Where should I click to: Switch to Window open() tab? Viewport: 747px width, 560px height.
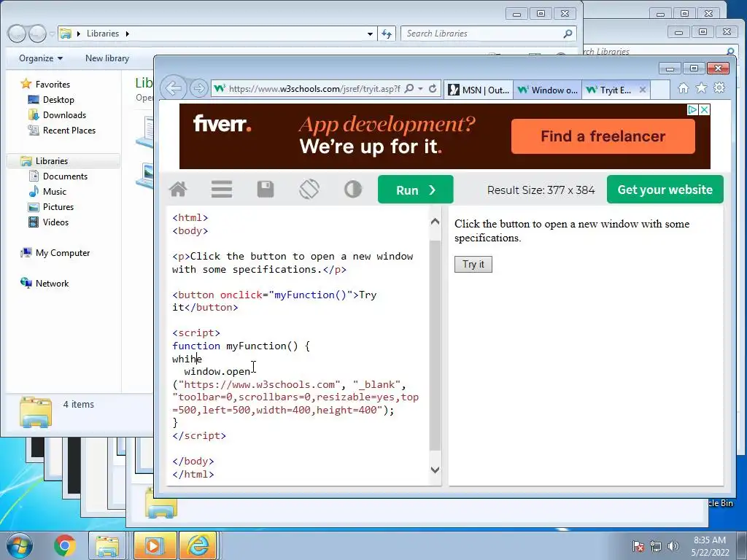tap(547, 90)
